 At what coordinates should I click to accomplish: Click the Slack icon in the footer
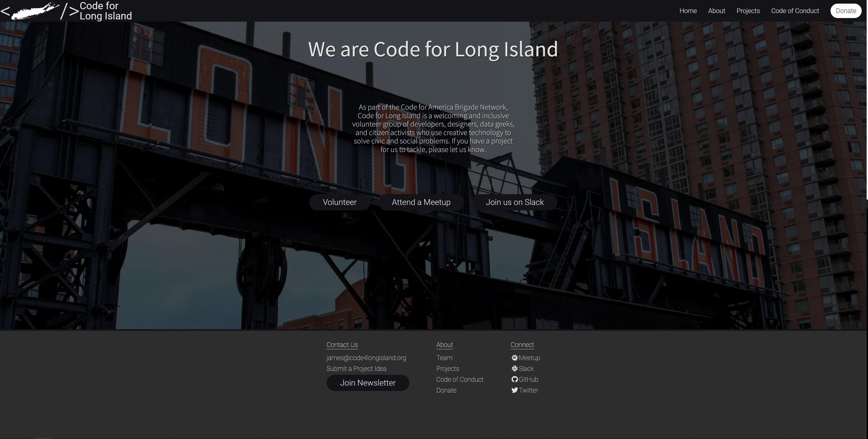tap(515, 369)
